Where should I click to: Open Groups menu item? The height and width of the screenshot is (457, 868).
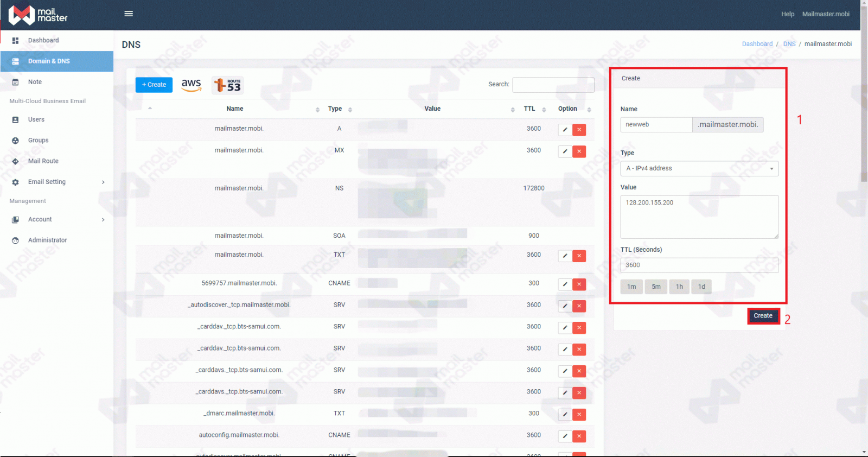[x=57, y=140]
